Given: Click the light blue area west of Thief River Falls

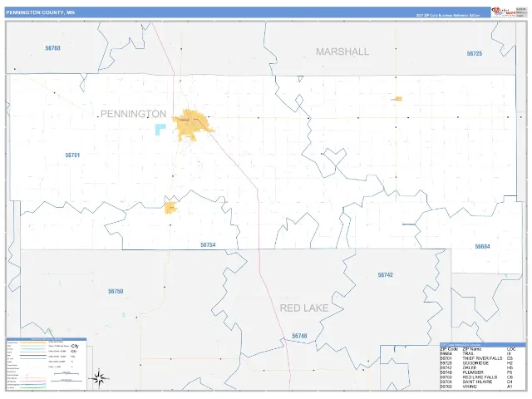Looking at the screenshot, I should 160,130.
